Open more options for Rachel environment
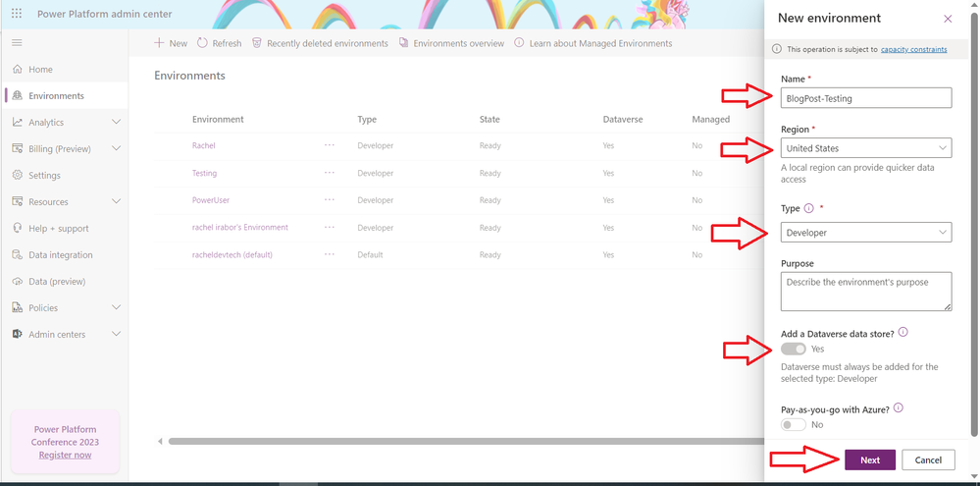This screenshot has height=486, width=980. click(x=330, y=145)
